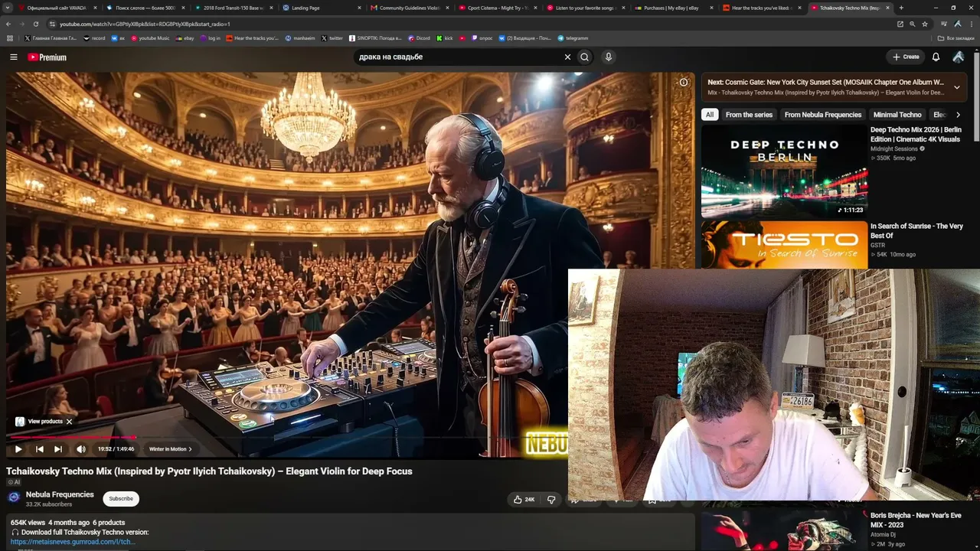The width and height of the screenshot is (980, 551).
Task: Run search with magnifier button
Action: 584,57
